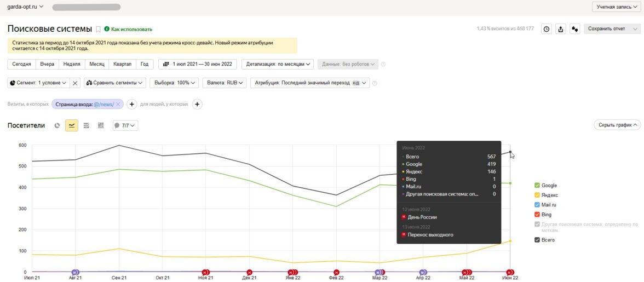The image size is (644, 282).
Task: Open the Валюта: RUB dropdown
Action: [x=223, y=83]
